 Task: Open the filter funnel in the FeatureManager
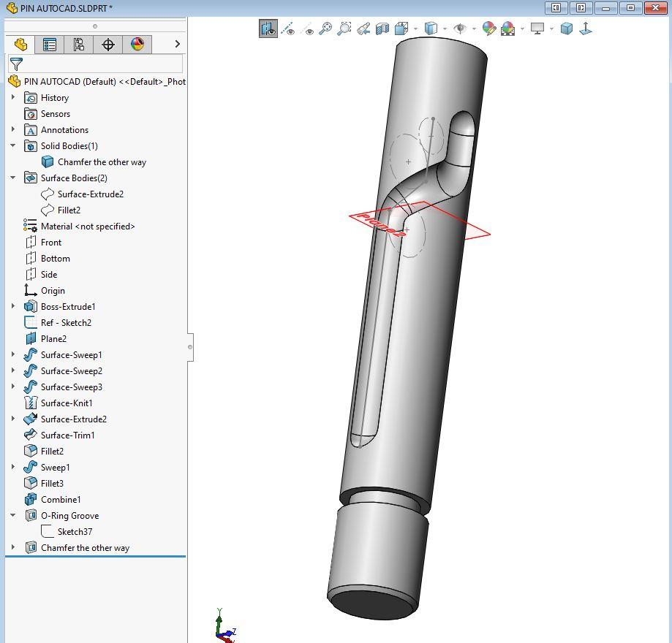(15, 64)
